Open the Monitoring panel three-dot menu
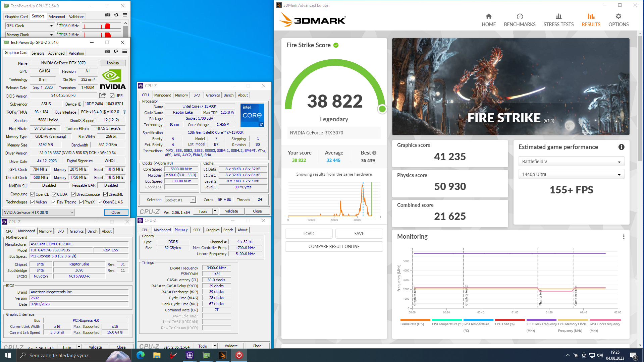Viewport: 644px width, 362px height. pos(624,237)
